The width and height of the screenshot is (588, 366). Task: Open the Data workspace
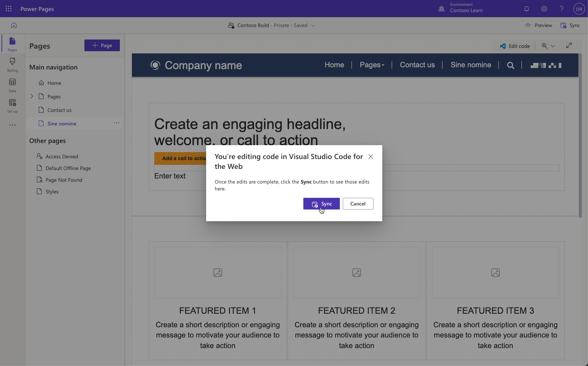pos(12,85)
